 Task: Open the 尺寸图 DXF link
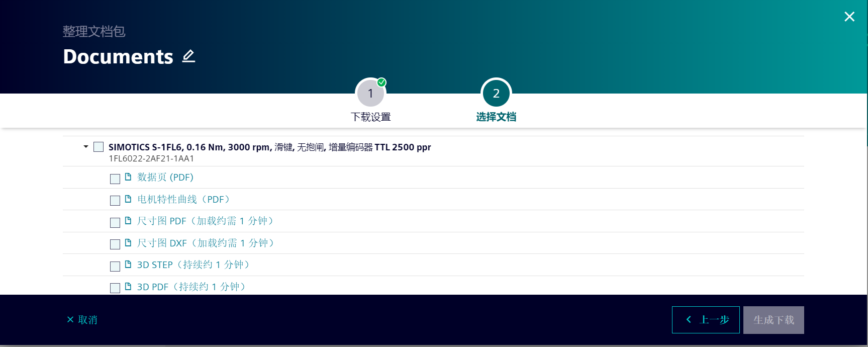click(x=208, y=243)
